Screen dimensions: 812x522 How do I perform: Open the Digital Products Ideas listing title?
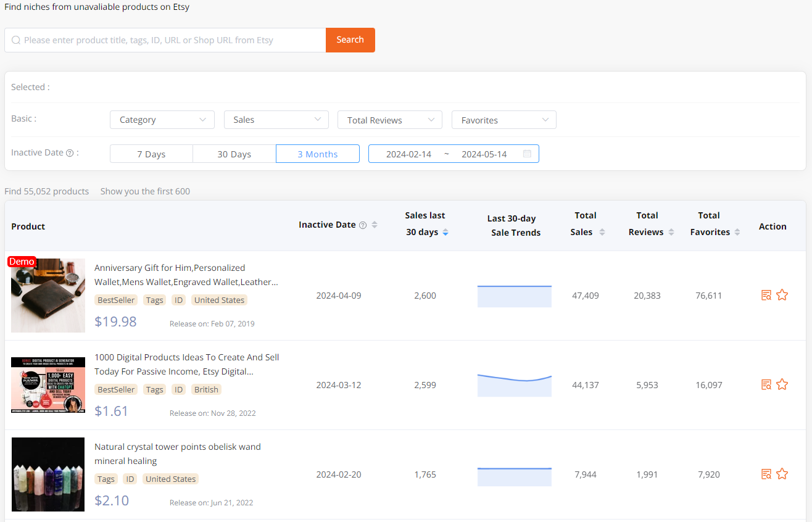coord(186,364)
